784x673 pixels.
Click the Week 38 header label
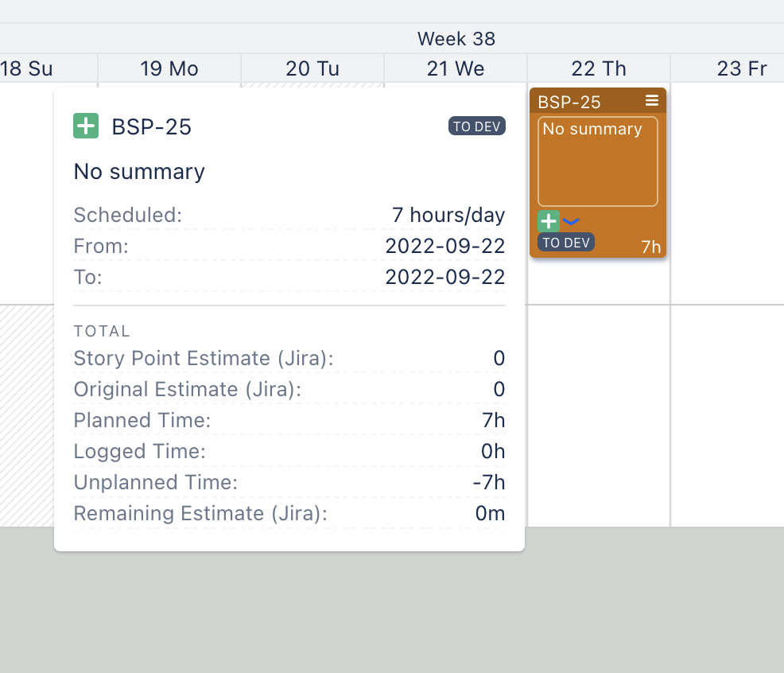coord(456,38)
